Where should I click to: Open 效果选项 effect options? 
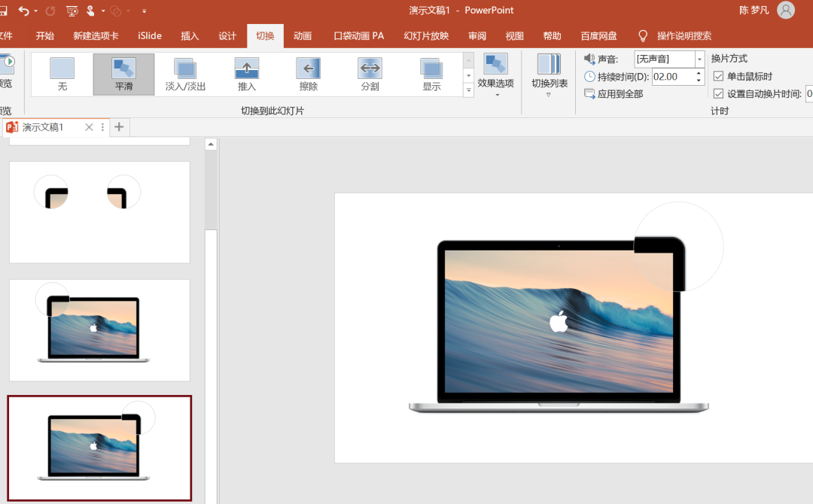pos(495,74)
